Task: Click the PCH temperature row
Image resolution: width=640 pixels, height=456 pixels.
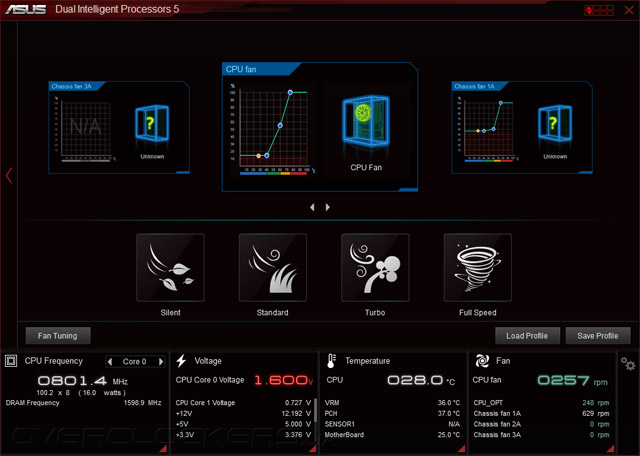Action: pyautogui.click(x=392, y=414)
